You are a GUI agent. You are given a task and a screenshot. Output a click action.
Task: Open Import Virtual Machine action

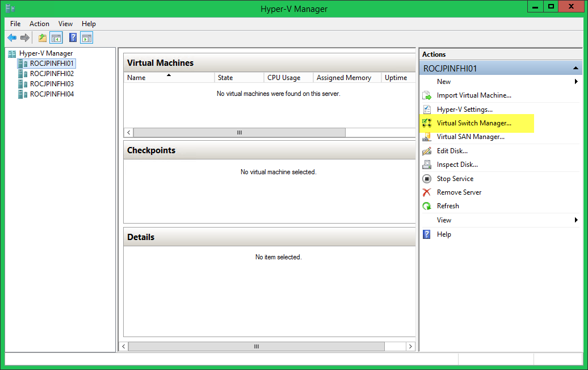(x=474, y=95)
